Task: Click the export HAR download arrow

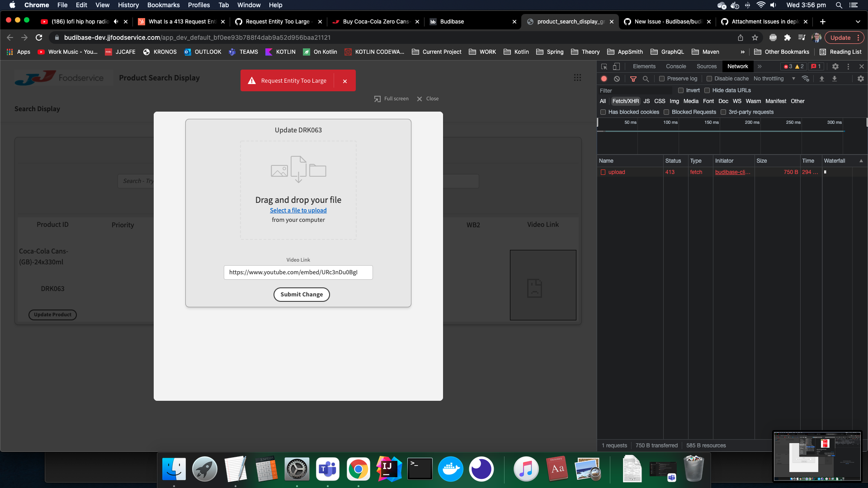Action: coord(835,79)
